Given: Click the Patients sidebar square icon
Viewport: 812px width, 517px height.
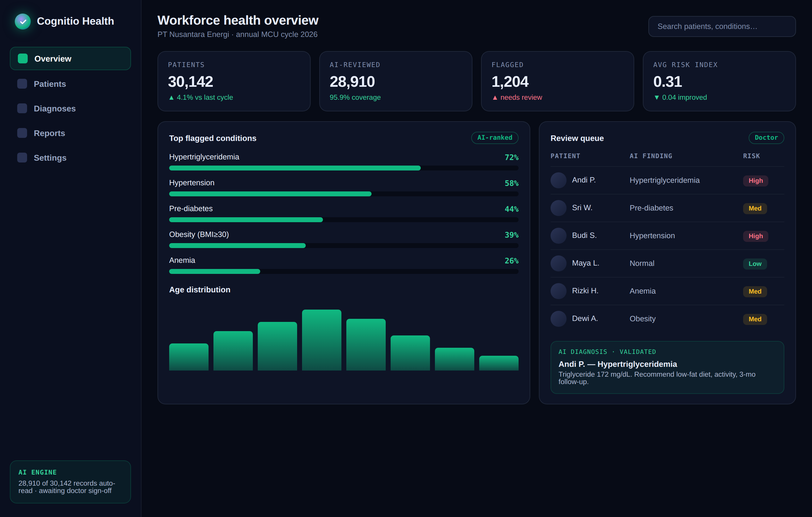Looking at the screenshot, I should pos(22,84).
